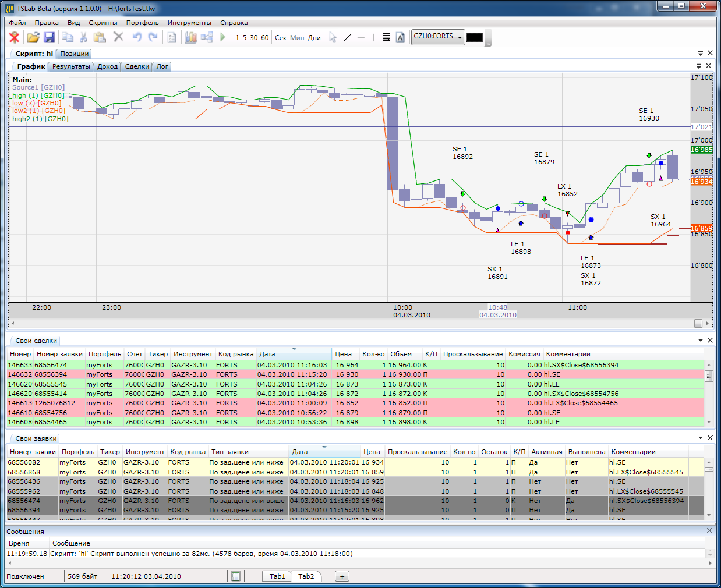
Task: Click the black color swatch in toolbar
Action: [474, 37]
